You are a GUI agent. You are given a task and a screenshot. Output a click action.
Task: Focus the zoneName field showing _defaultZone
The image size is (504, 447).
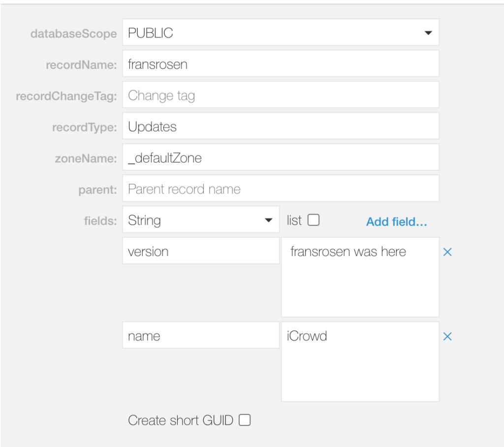pyautogui.click(x=280, y=157)
